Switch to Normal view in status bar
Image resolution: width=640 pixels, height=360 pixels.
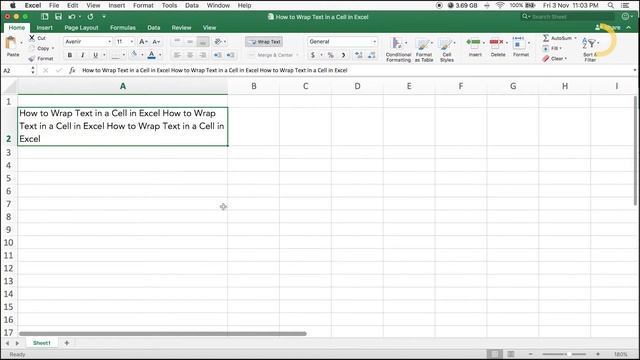pyautogui.click(x=495, y=354)
